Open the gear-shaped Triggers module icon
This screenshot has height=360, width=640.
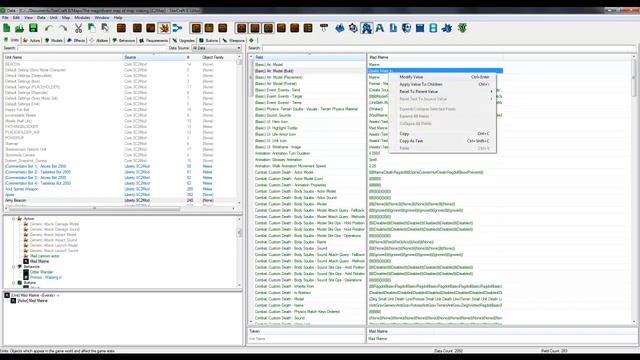pos(353,28)
